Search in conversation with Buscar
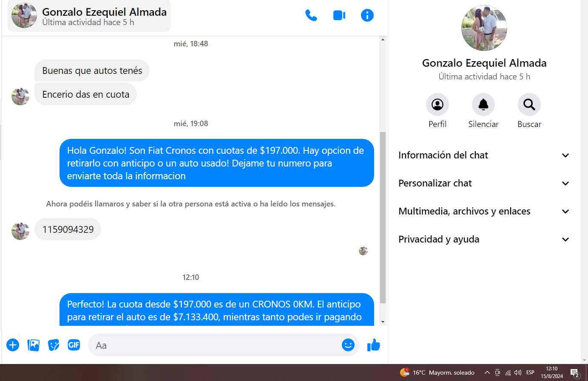588x381 pixels. [x=529, y=111]
